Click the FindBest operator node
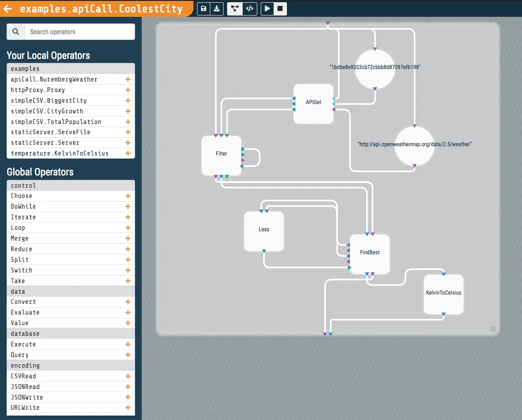Image resolution: width=522 pixels, height=420 pixels. 370,253
